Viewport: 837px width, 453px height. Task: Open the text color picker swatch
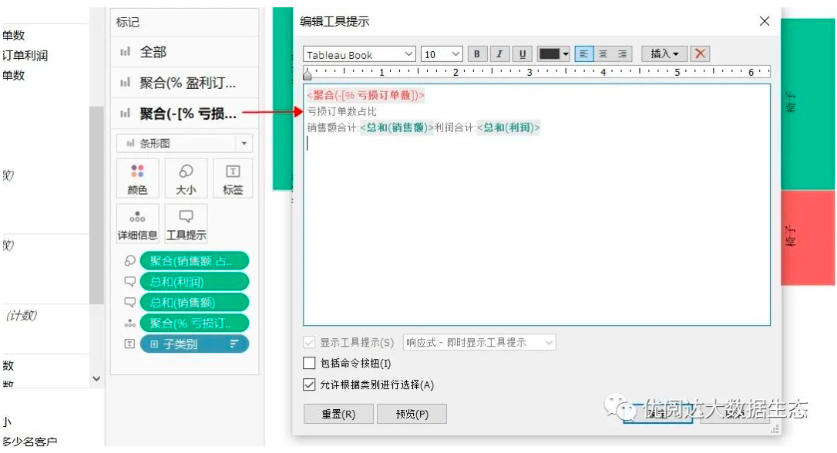click(554, 54)
